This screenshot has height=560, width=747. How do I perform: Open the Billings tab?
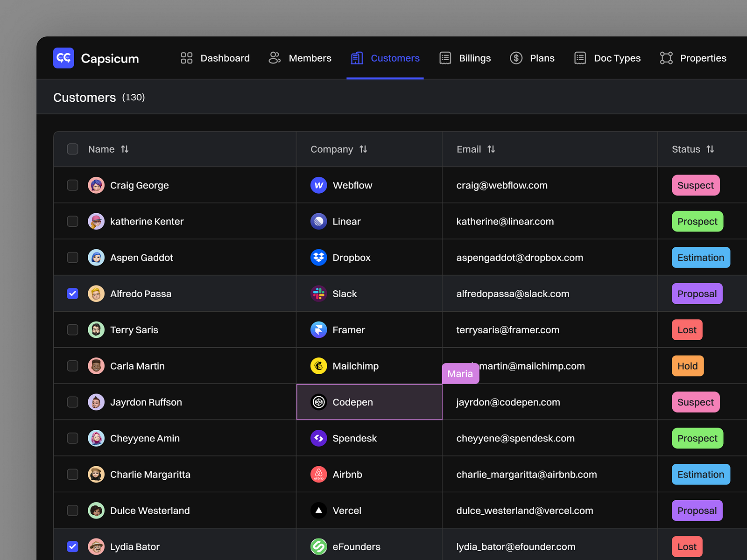tap(465, 58)
